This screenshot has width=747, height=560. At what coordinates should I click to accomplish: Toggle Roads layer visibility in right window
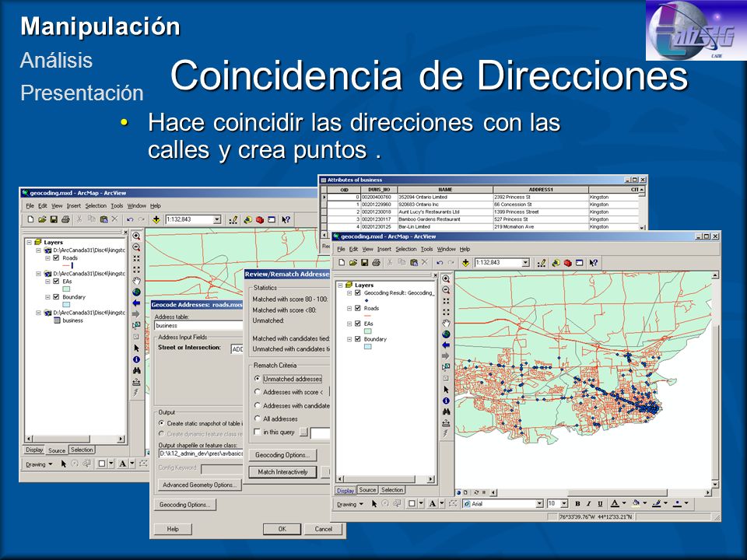(x=358, y=308)
